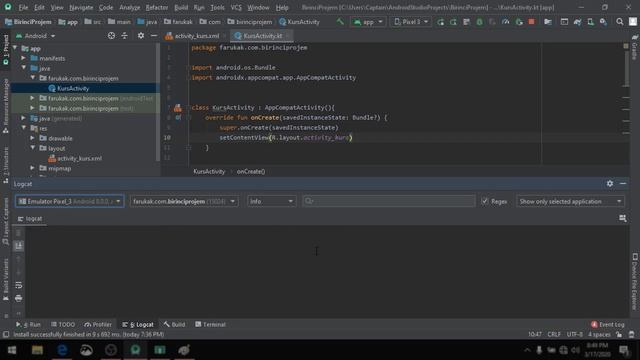The height and width of the screenshot is (360, 640).
Task: Expand the drawable folder
Action: (32, 138)
